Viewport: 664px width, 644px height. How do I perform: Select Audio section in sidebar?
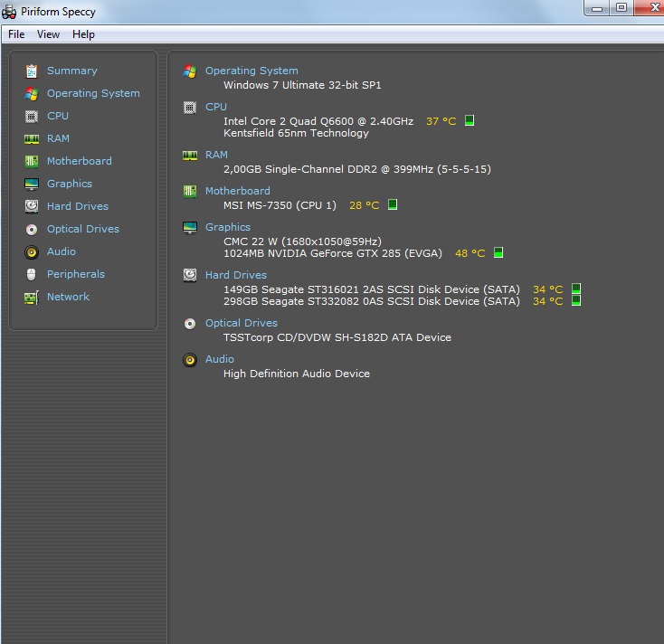[x=62, y=251]
